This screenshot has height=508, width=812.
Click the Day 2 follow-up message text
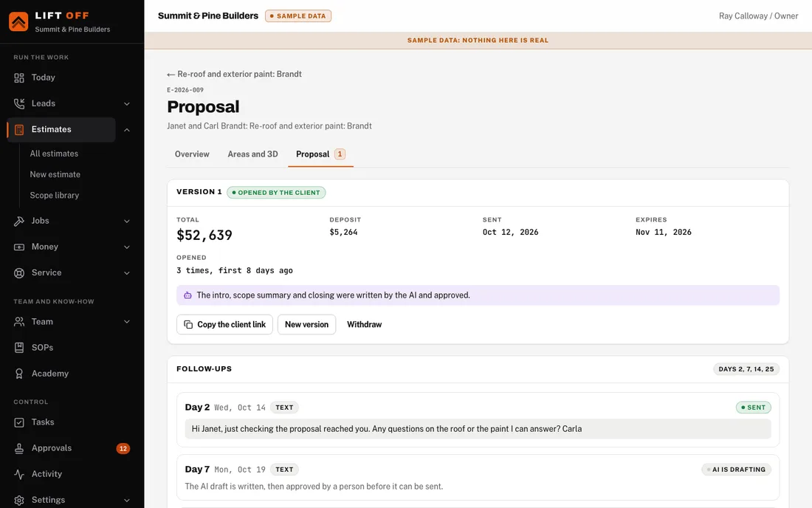(x=386, y=429)
